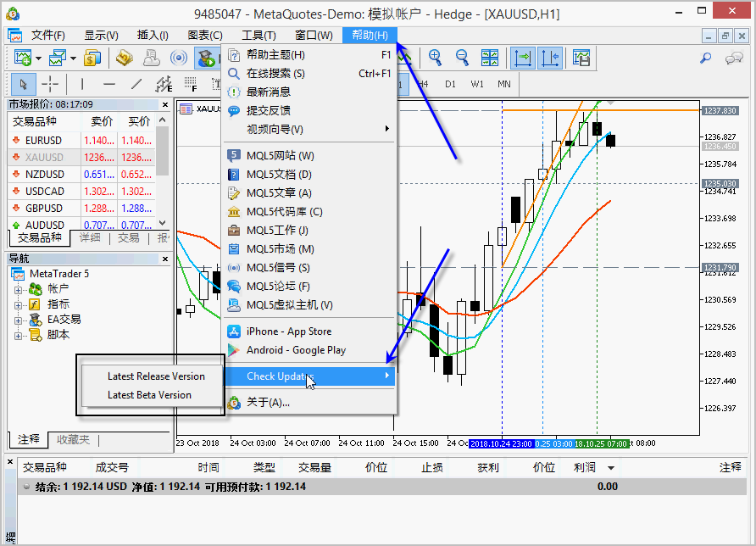Choose iPhone - App Store entry
The image size is (756, 546).
coord(309,331)
